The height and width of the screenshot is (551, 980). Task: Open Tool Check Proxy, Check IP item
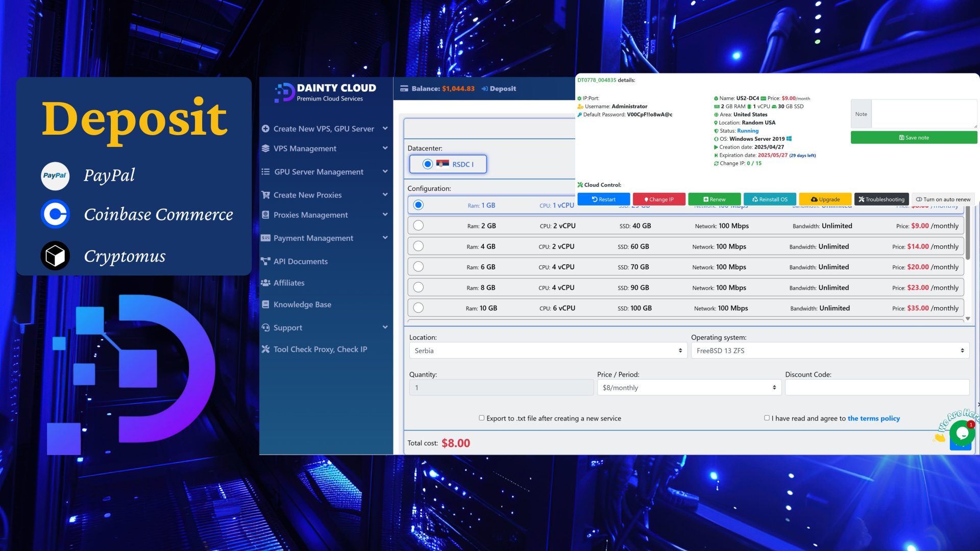click(320, 349)
